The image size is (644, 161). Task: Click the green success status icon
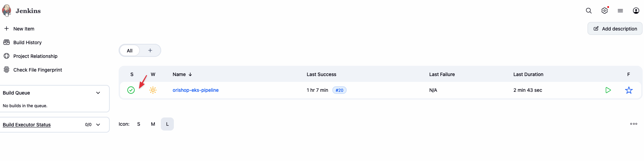[131, 90]
